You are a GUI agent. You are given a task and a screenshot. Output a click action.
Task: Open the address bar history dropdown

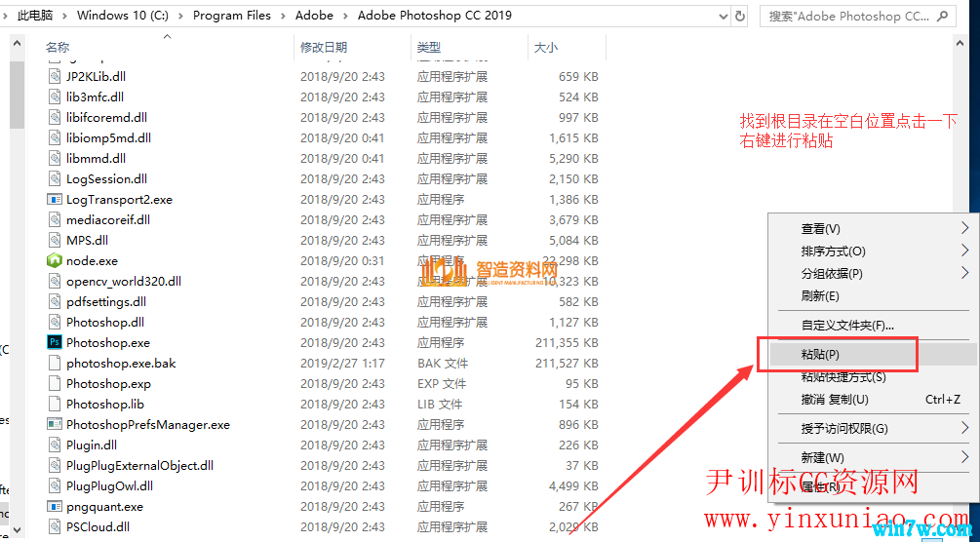(x=724, y=17)
